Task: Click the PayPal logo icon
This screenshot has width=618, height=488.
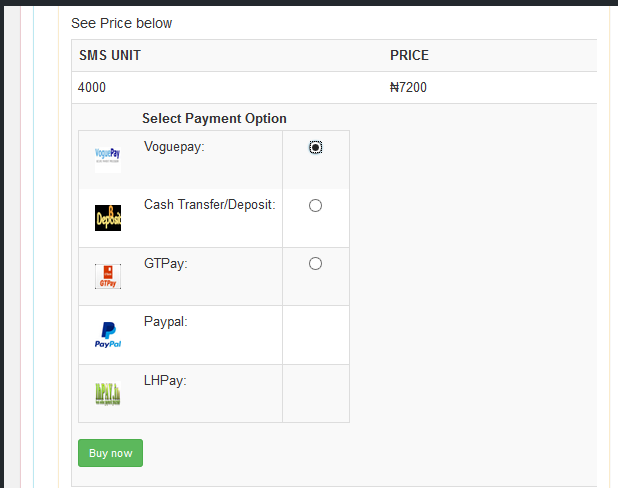Action: pos(108,335)
